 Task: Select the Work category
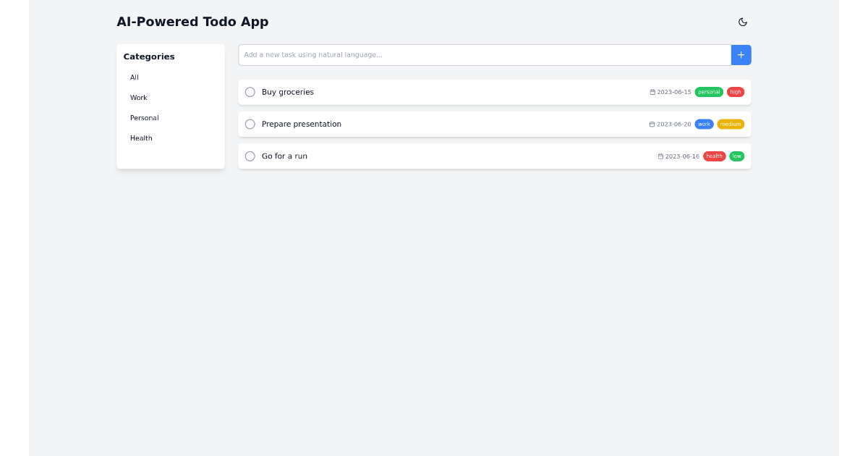coord(138,97)
